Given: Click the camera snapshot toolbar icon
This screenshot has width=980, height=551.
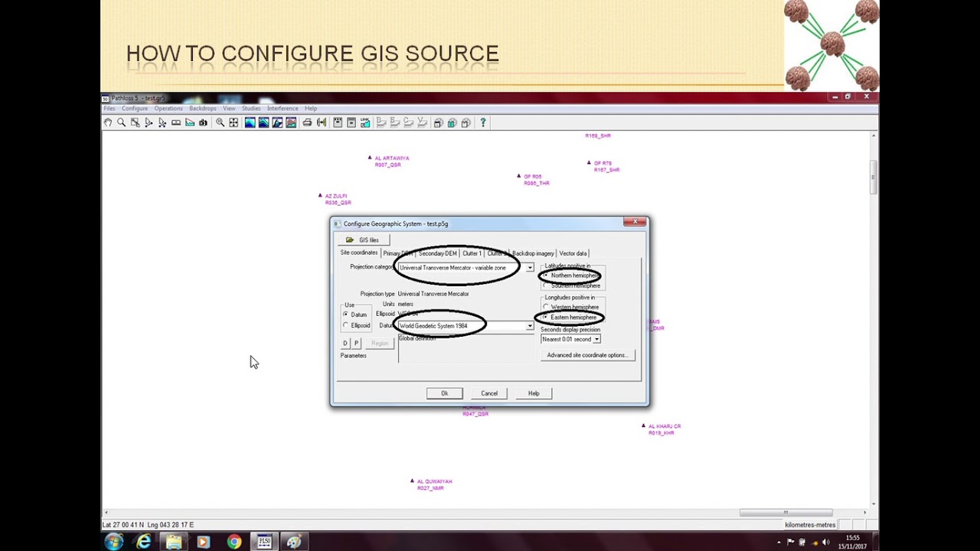Looking at the screenshot, I should pos(203,122).
